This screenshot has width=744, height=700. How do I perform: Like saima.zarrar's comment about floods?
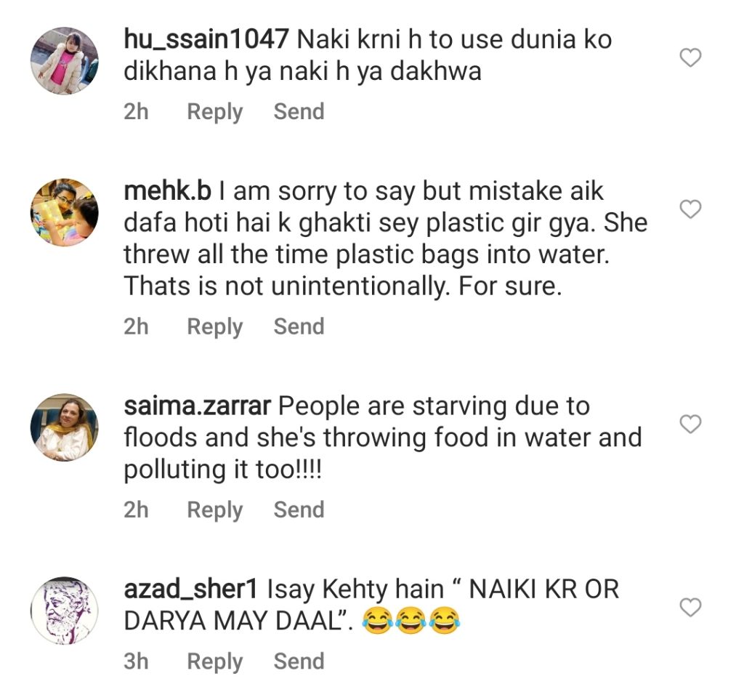[690, 424]
